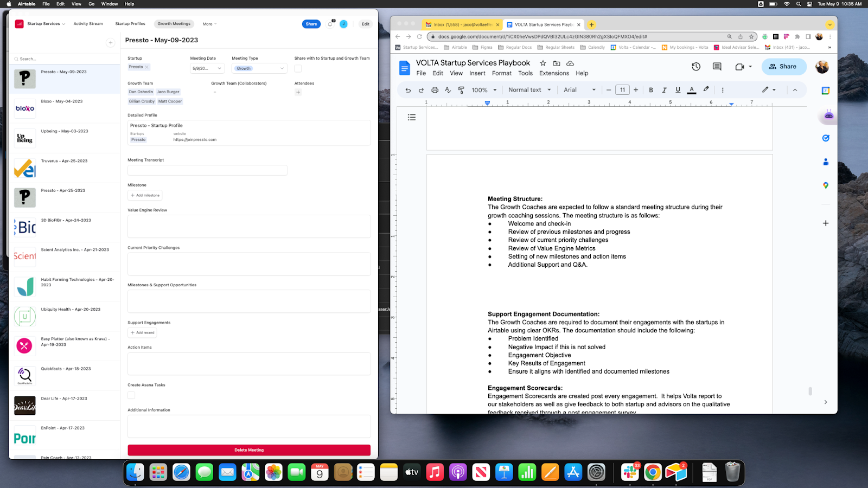This screenshot has width=868, height=488.
Task: Click the Delete Meeting button
Action: [249, 450]
